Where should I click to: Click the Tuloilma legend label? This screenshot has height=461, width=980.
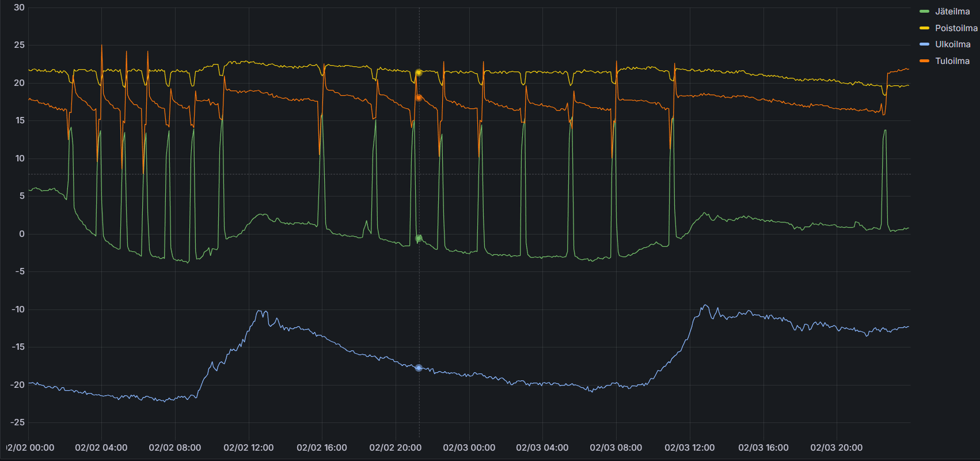pyautogui.click(x=952, y=61)
